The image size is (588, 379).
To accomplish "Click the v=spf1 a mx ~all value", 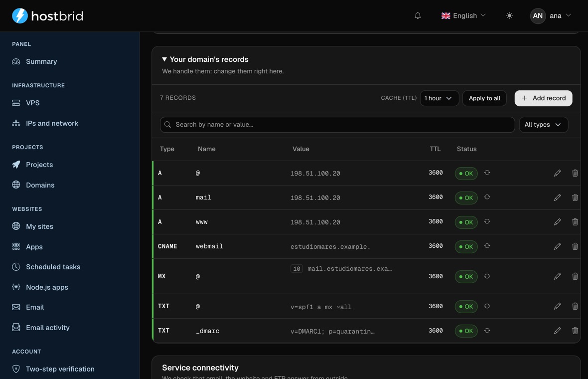I will (320, 307).
